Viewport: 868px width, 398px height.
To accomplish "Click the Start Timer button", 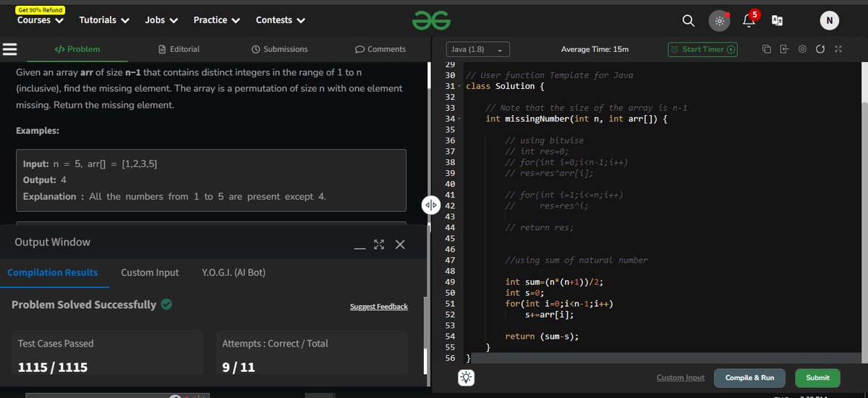I will coord(702,49).
